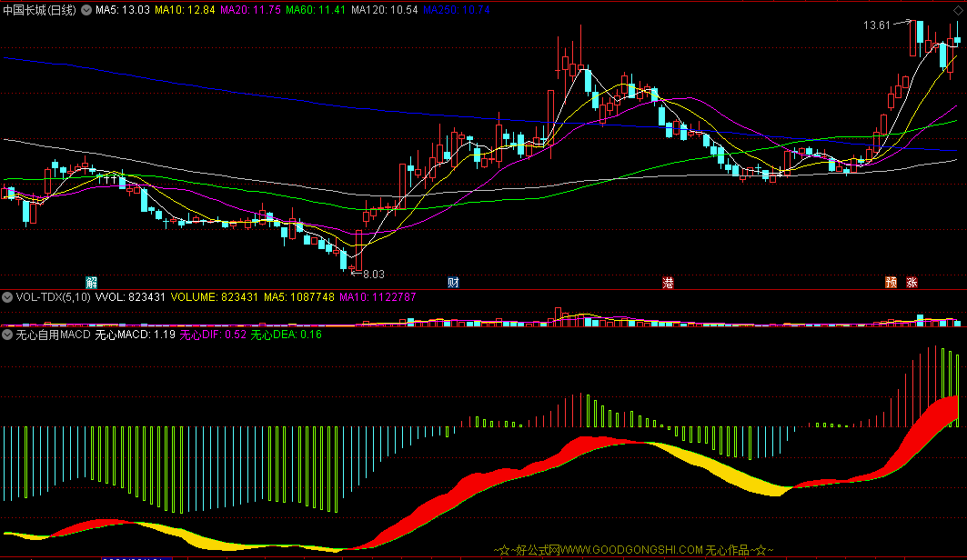Open the 预 forecast info marker

tap(891, 283)
